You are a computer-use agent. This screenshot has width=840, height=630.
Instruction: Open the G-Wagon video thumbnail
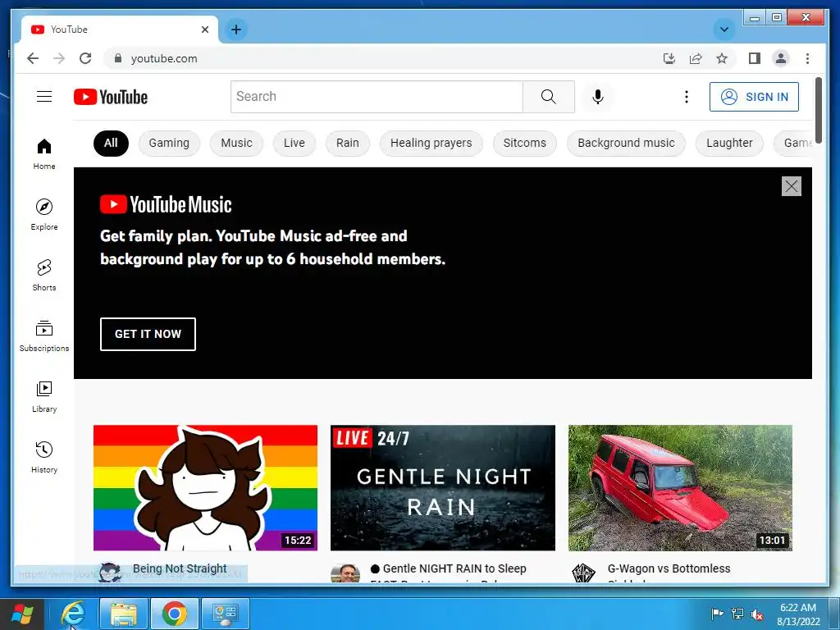tap(680, 488)
